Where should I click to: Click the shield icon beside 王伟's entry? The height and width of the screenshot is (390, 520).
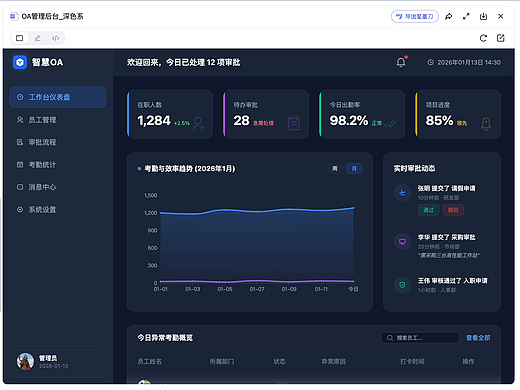(x=402, y=285)
